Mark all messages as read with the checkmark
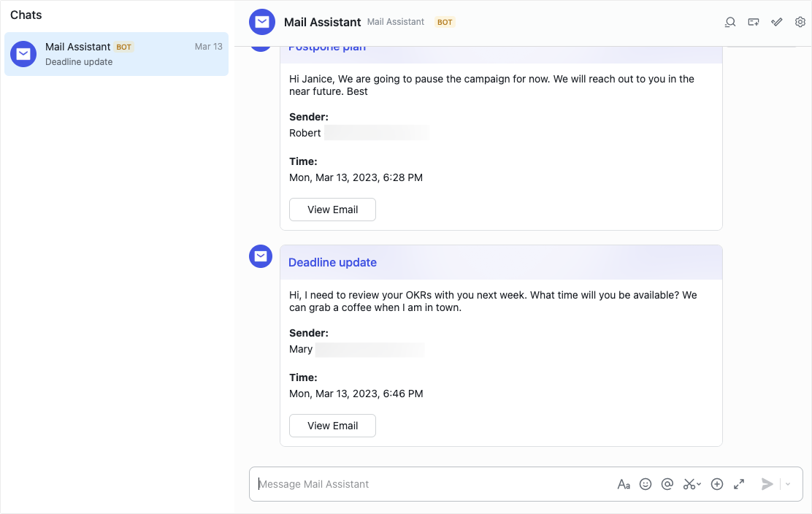Viewport: 812px width, 514px height. pos(776,22)
